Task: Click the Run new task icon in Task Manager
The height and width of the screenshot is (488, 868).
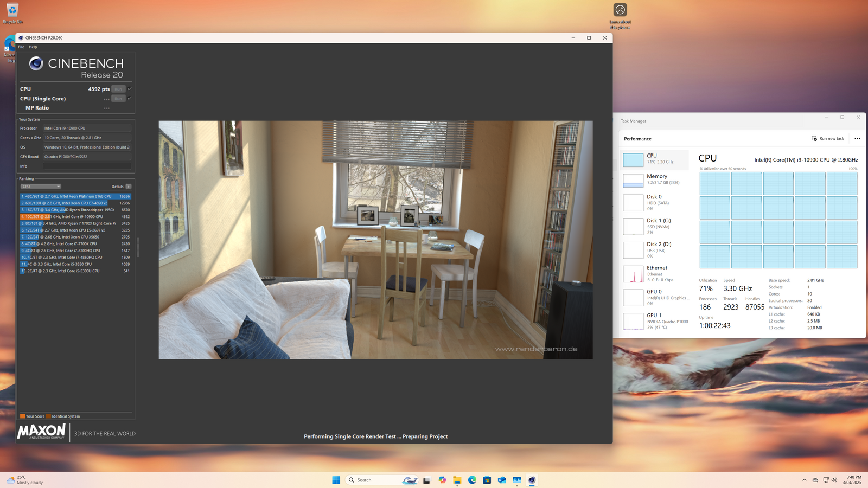Action: pyautogui.click(x=814, y=138)
